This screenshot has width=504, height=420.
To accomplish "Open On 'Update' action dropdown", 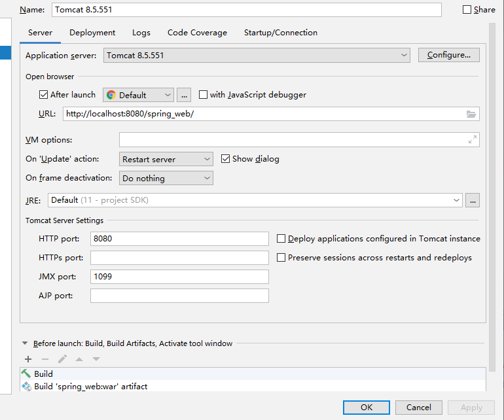I will click(166, 159).
